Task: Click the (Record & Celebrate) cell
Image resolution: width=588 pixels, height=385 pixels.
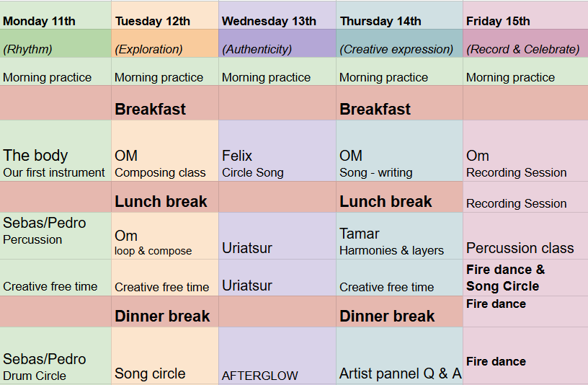Action: pos(525,43)
